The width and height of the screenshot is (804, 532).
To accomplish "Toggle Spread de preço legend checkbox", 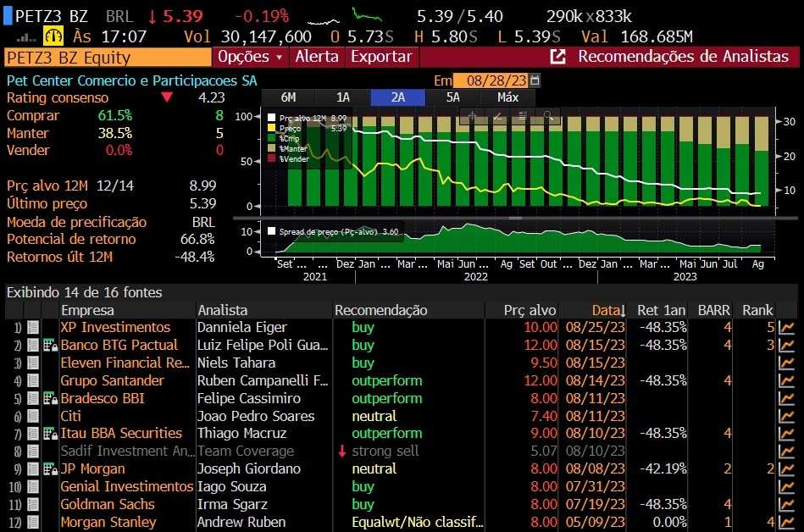I will [x=272, y=230].
